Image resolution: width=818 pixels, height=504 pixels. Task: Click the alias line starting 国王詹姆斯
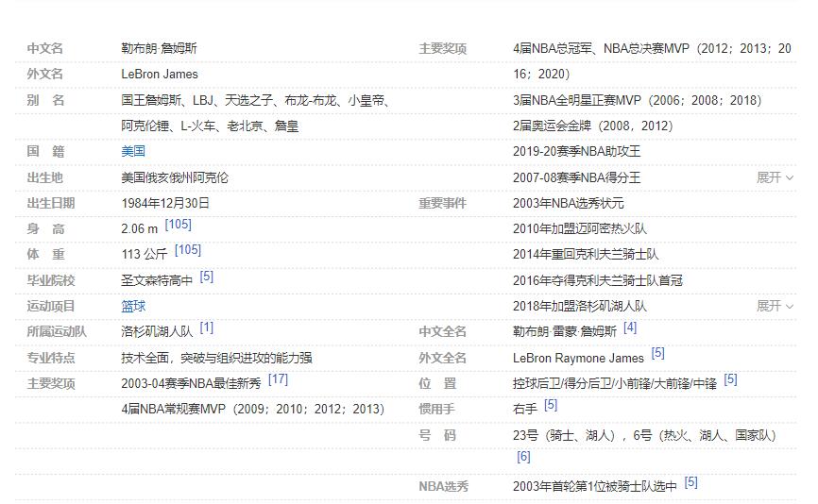click(x=256, y=100)
